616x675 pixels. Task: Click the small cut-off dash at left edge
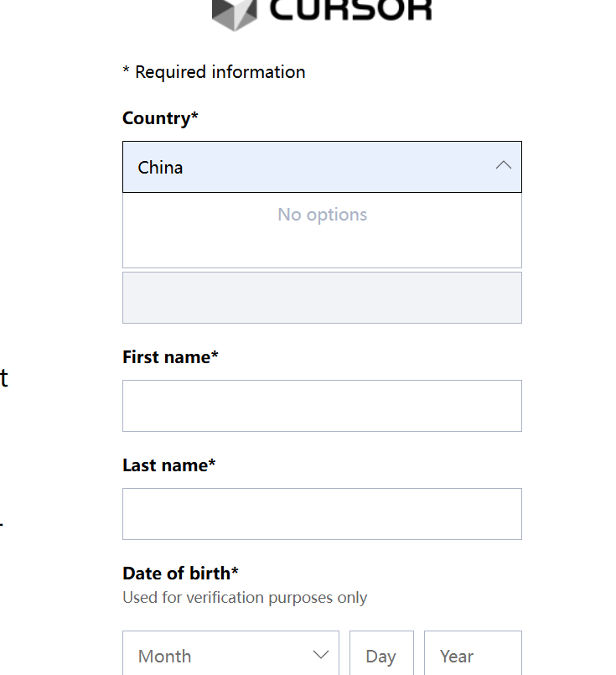tap(2, 526)
